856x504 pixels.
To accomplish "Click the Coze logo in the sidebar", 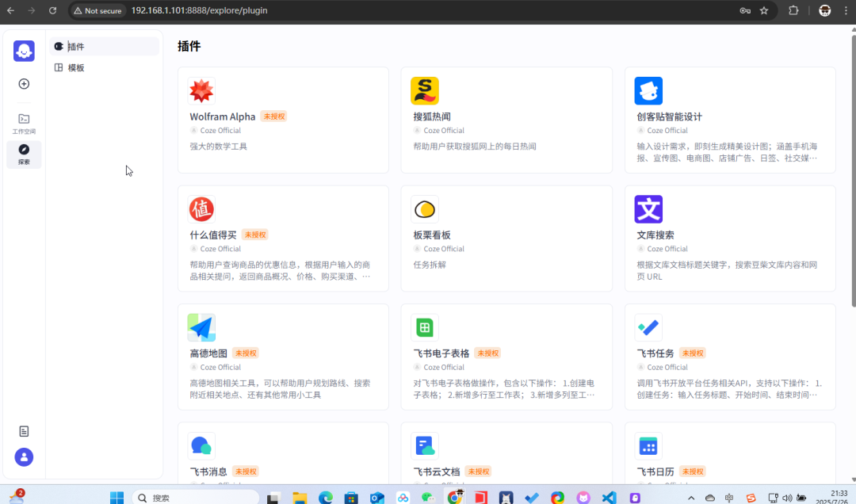I will click(x=24, y=51).
